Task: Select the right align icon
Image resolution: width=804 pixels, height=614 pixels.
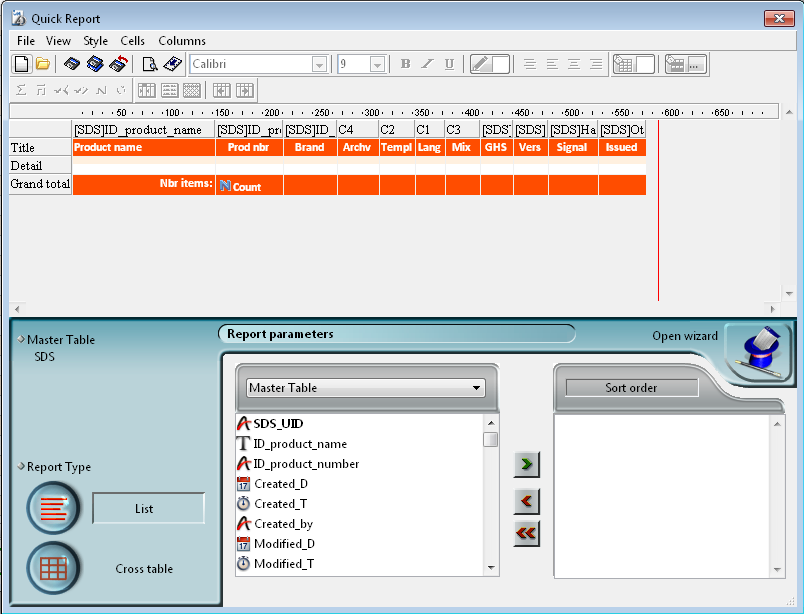Action: [x=596, y=64]
